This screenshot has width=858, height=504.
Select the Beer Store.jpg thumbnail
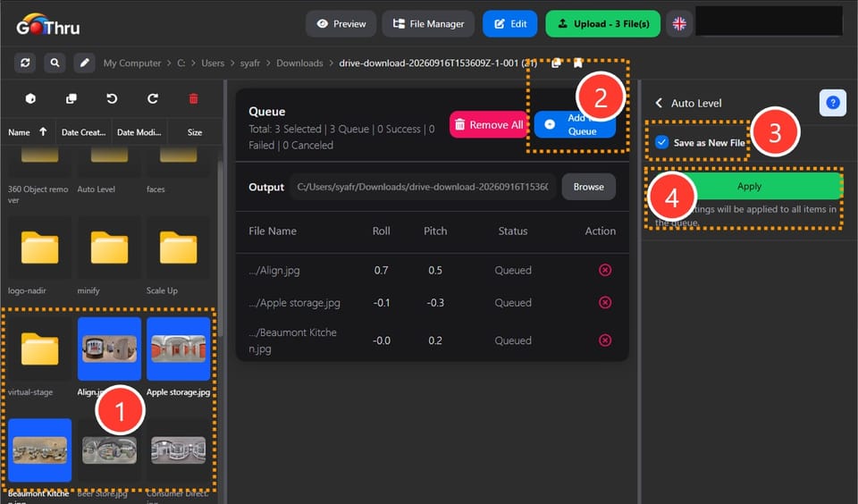109,450
